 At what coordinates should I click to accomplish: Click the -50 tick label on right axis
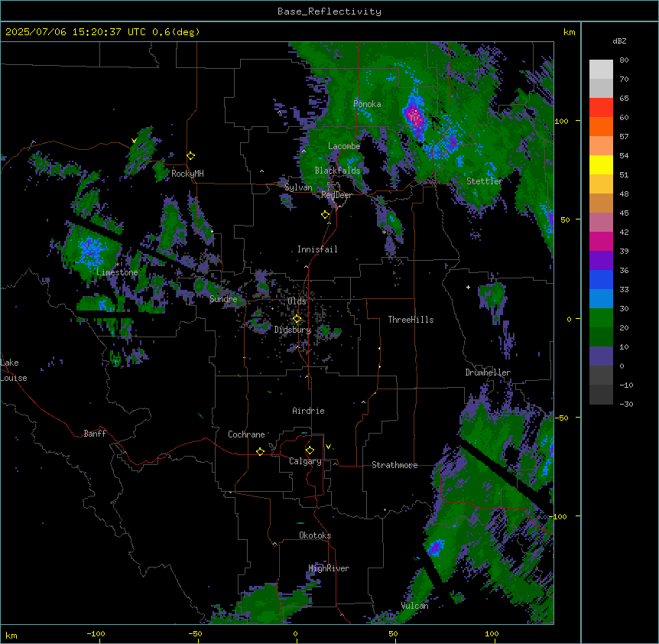(561, 418)
